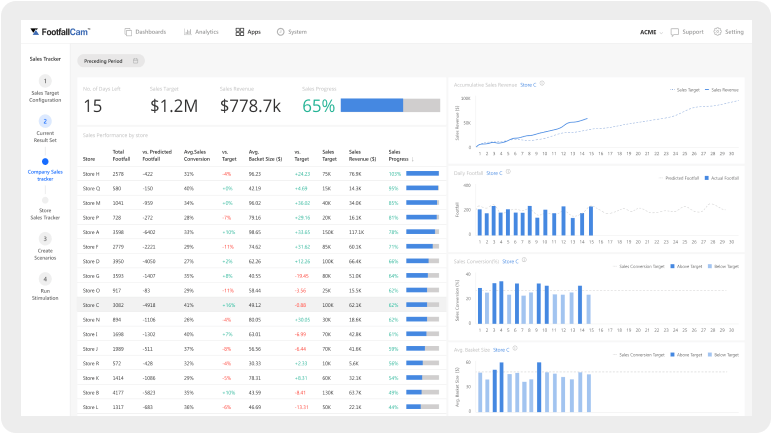Toggle Below Target legend in Avg. Basket Size chart
Screen dimensions: 772x434
(723, 355)
